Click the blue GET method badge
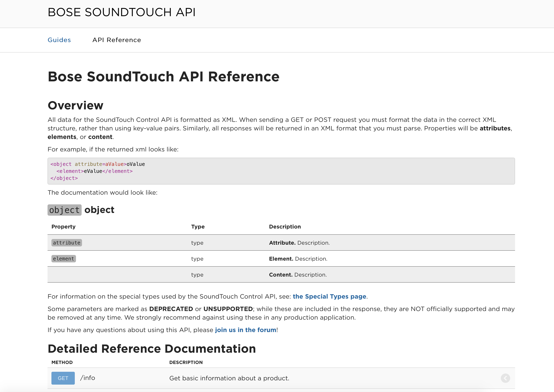The width and height of the screenshot is (554, 392). [63, 378]
